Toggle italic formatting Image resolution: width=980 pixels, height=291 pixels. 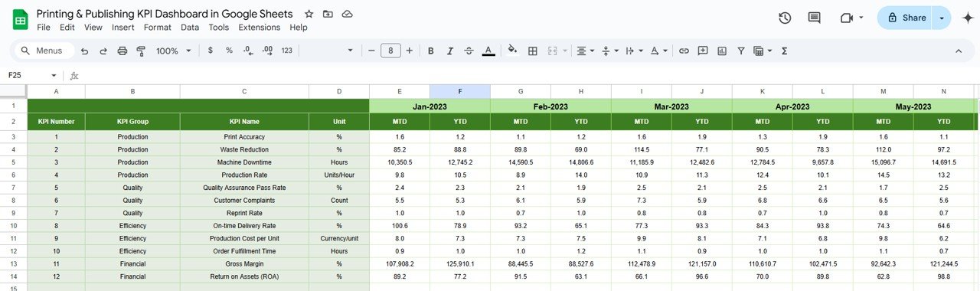449,51
